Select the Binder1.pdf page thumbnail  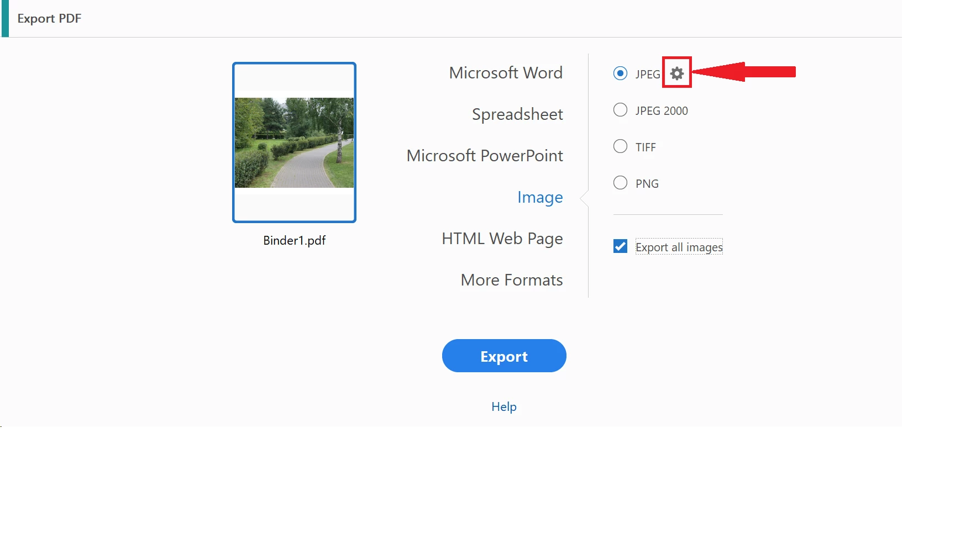pos(294,142)
